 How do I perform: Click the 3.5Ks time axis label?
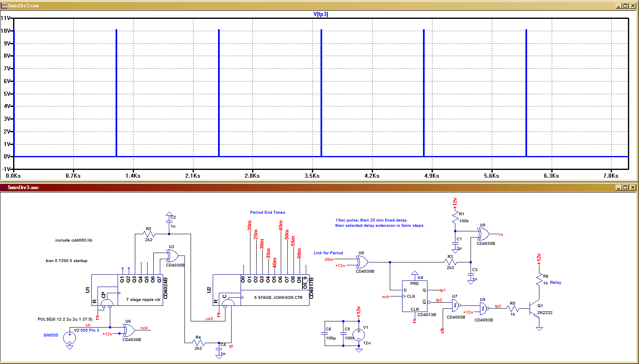312,176
